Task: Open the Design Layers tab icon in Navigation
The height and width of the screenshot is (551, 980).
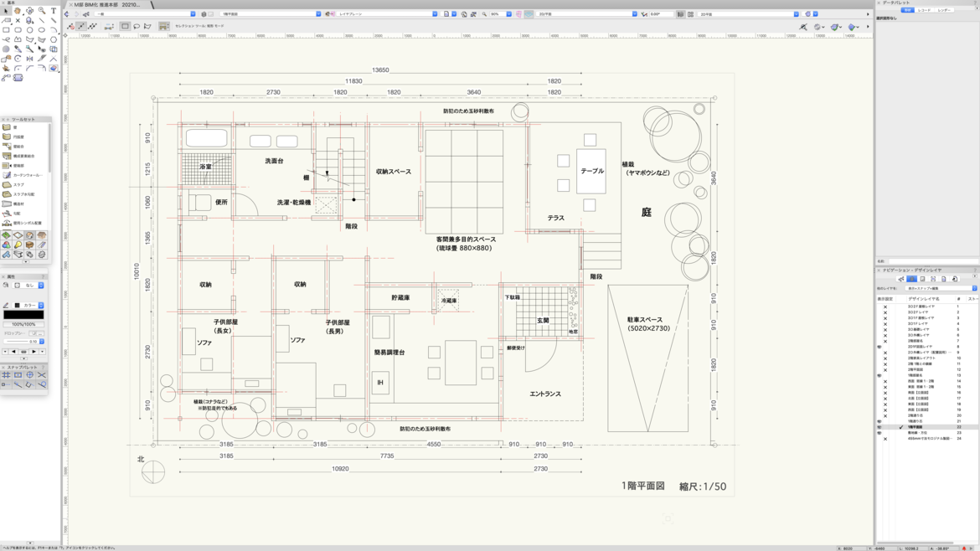Action: tap(911, 279)
